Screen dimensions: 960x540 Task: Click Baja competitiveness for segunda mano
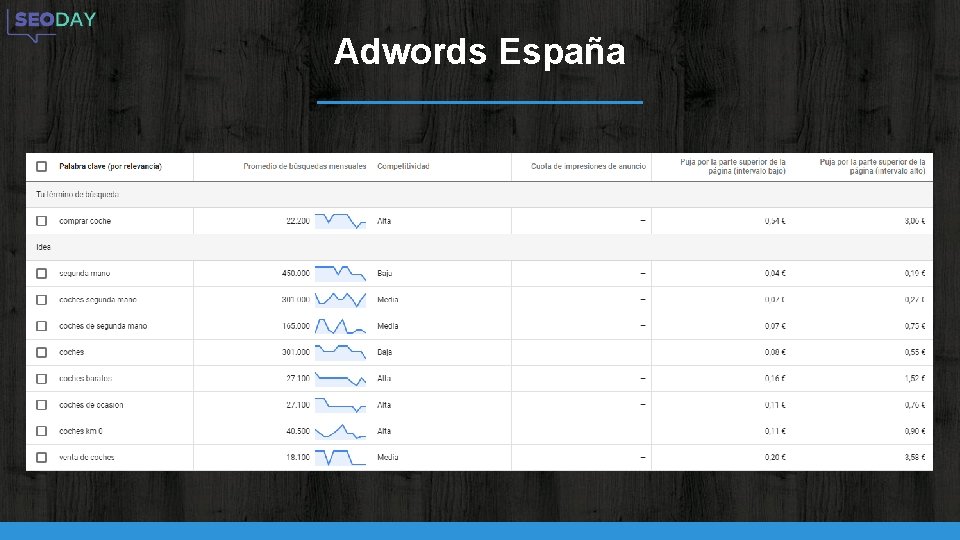[x=384, y=274]
